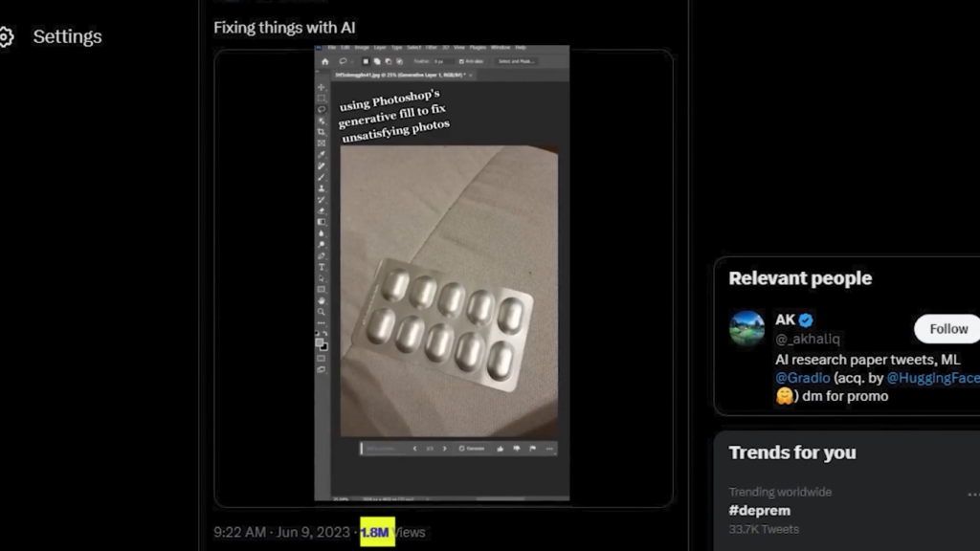Open the Edit menu
The height and width of the screenshot is (551, 980).
tap(345, 48)
